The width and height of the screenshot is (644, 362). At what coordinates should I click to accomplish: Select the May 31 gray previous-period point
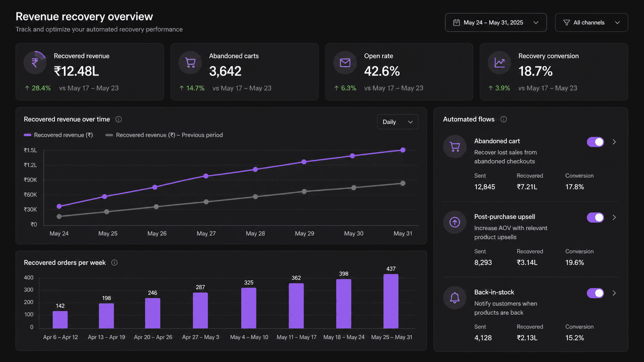[403, 184]
